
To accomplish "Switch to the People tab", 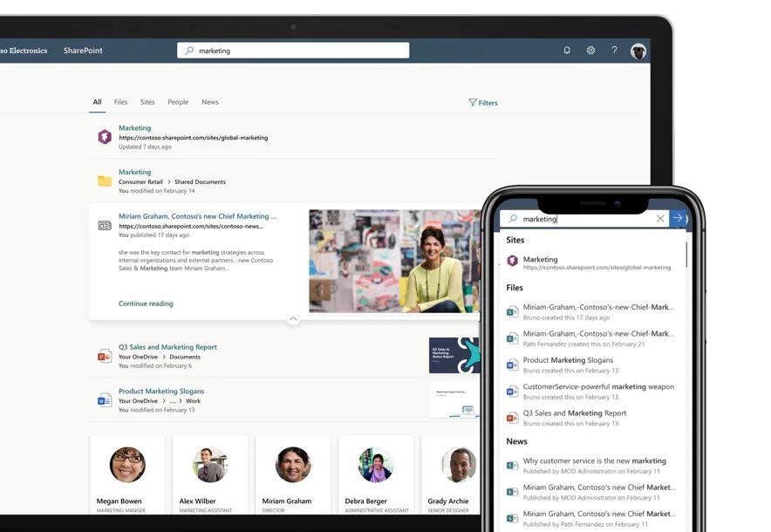I will (178, 102).
